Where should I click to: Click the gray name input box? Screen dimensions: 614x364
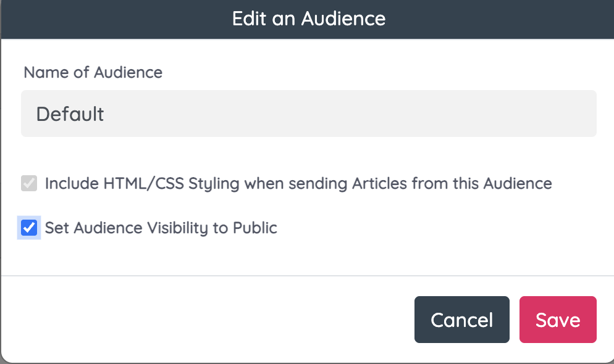(309, 114)
